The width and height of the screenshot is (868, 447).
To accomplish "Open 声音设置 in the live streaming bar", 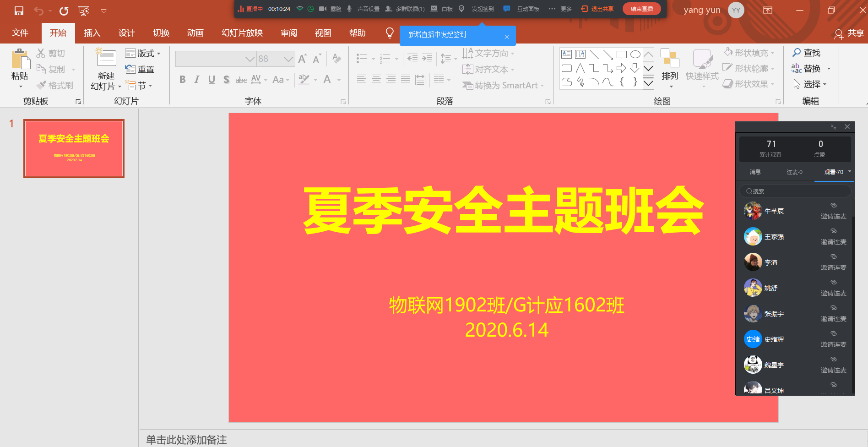I will click(x=368, y=9).
